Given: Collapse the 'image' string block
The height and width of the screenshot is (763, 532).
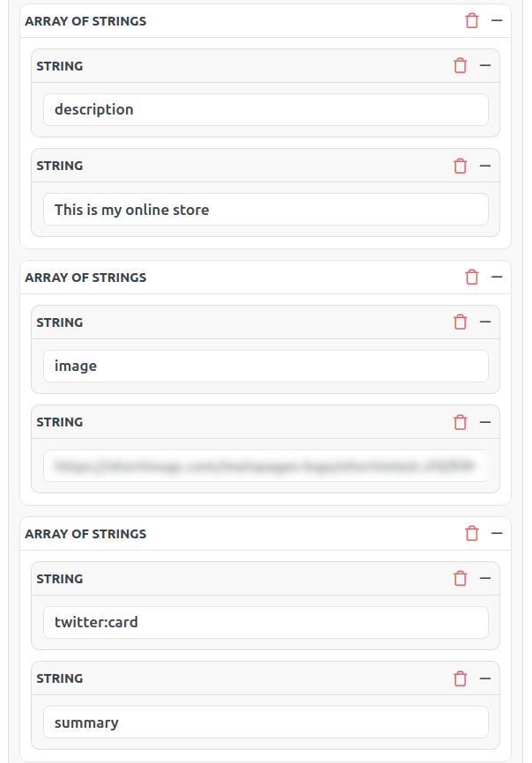Looking at the screenshot, I should pos(484,322).
